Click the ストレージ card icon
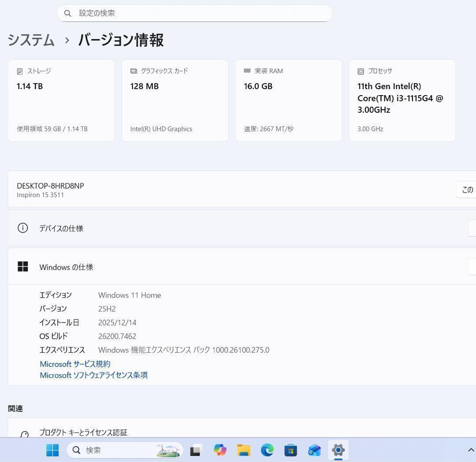The height and width of the screenshot is (462, 476). pos(19,71)
